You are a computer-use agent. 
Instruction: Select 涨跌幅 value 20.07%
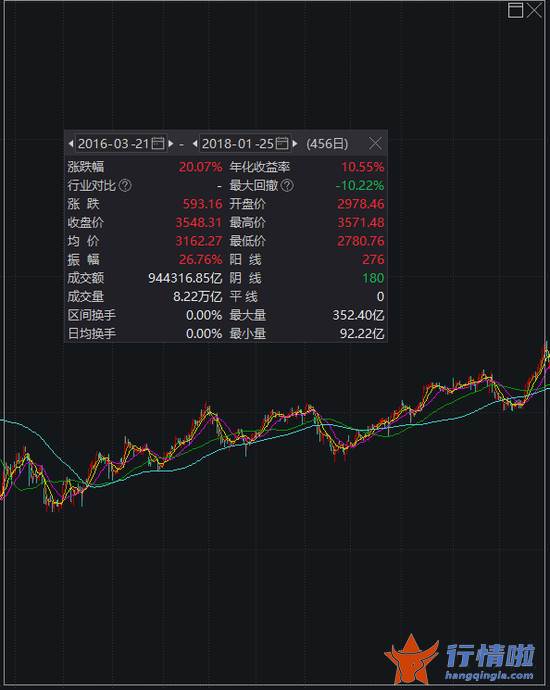point(200,167)
